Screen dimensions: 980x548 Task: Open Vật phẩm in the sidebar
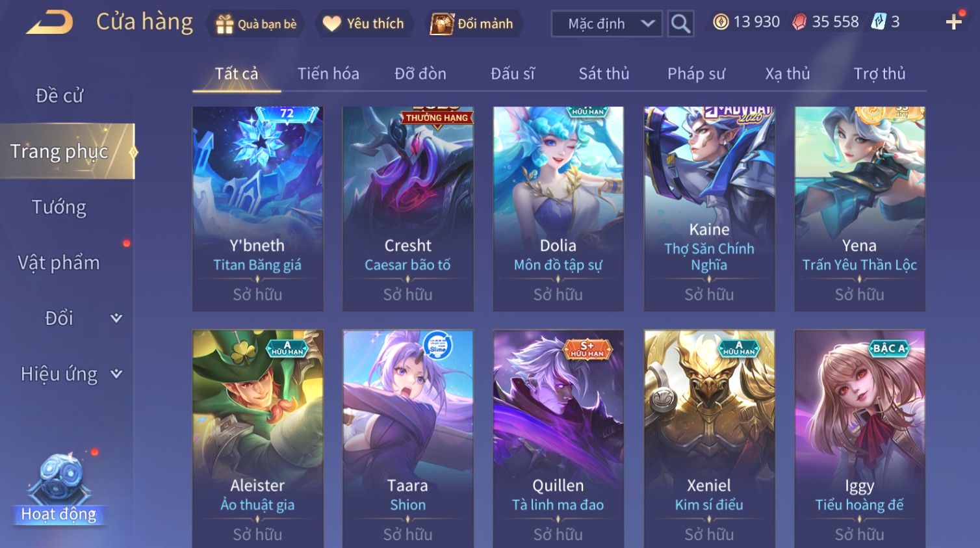click(x=59, y=263)
